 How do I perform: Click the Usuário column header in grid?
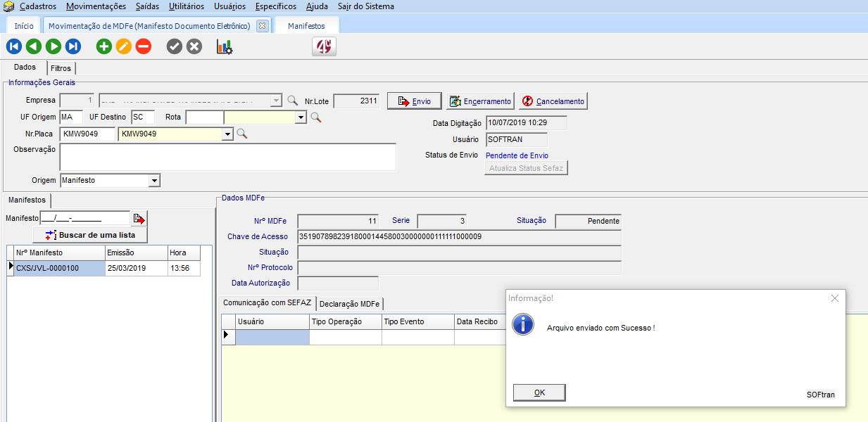(x=272, y=321)
